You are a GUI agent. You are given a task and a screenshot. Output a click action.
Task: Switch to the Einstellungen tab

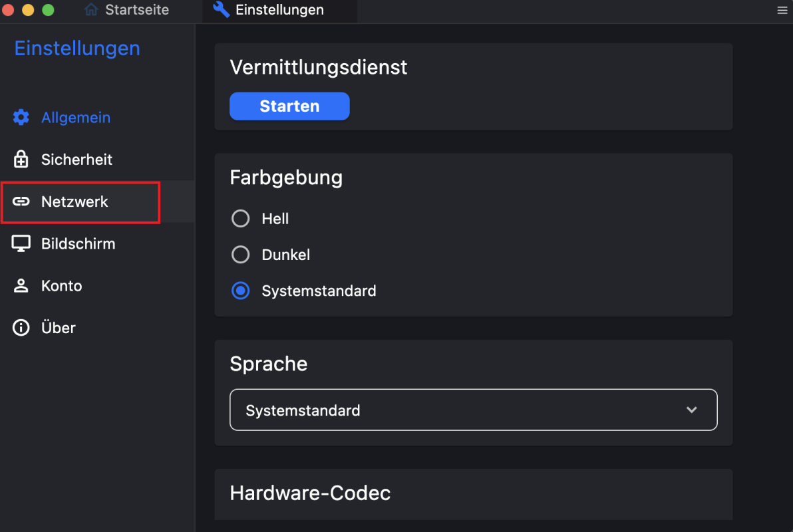coord(279,10)
